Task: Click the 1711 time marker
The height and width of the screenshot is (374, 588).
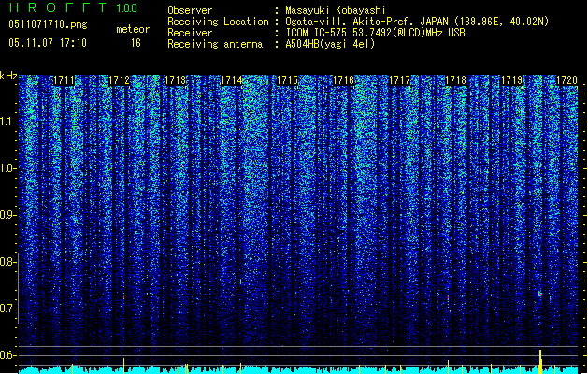Action: [64, 80]
